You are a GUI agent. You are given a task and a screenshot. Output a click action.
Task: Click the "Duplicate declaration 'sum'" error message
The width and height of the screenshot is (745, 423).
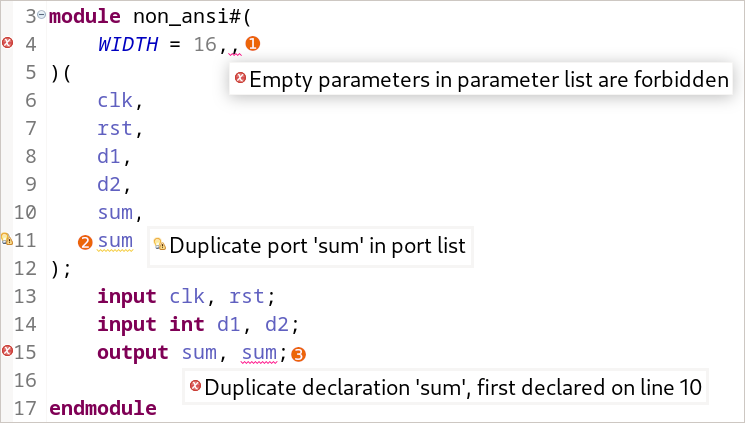[x=453, y=387]
